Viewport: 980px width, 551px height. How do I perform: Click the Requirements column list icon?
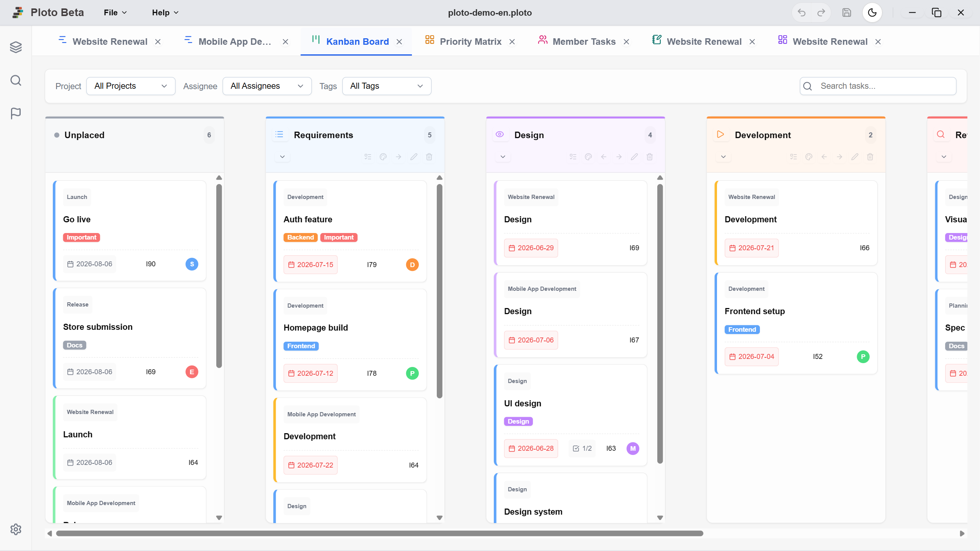(x=279, y=135)
